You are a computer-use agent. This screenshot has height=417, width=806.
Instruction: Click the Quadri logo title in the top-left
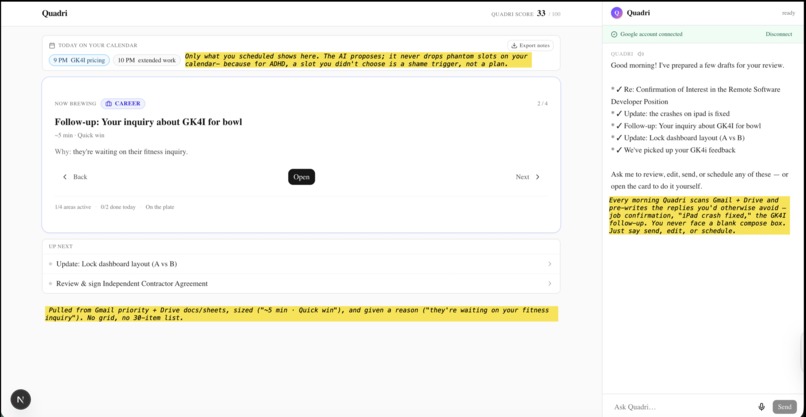pos(54,13)
